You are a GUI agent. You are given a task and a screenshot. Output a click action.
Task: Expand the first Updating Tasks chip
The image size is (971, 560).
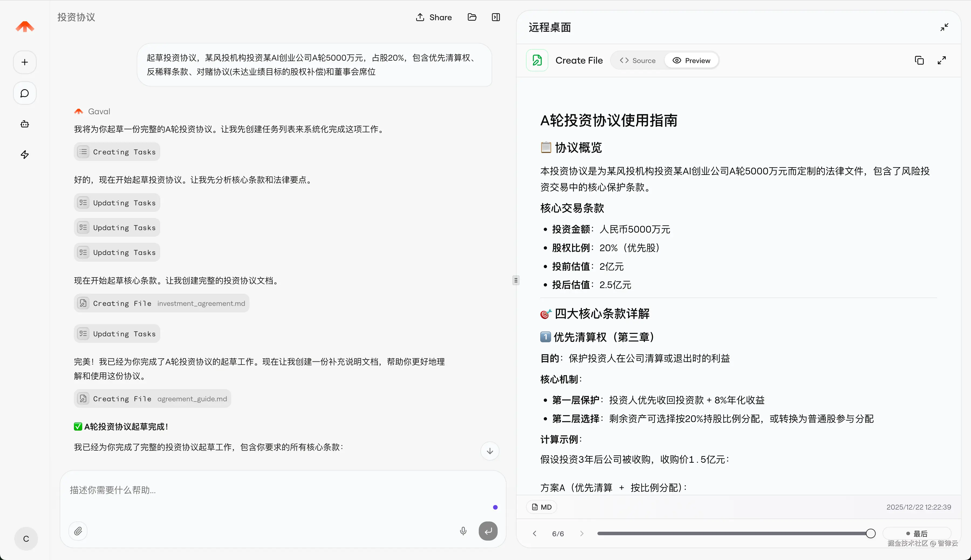coord(117,202)
